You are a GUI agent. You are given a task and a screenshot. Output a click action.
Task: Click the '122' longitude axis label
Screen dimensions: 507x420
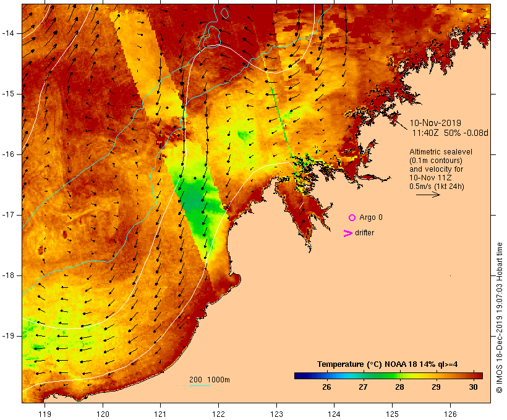[x=219, y=414]
